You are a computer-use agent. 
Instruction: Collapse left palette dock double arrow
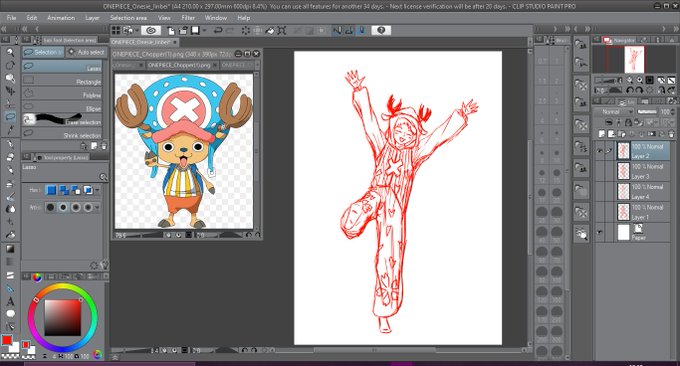pyautogui.click(x=4, y=29)
